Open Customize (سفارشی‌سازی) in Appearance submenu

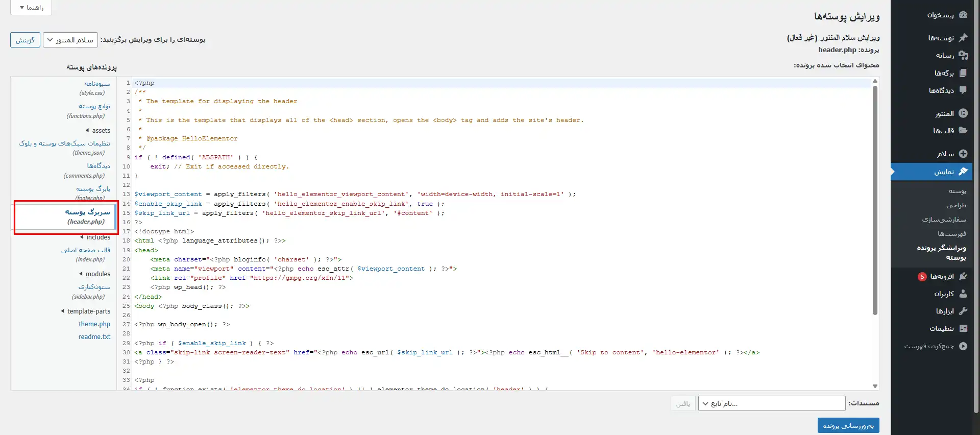(944, 220)
